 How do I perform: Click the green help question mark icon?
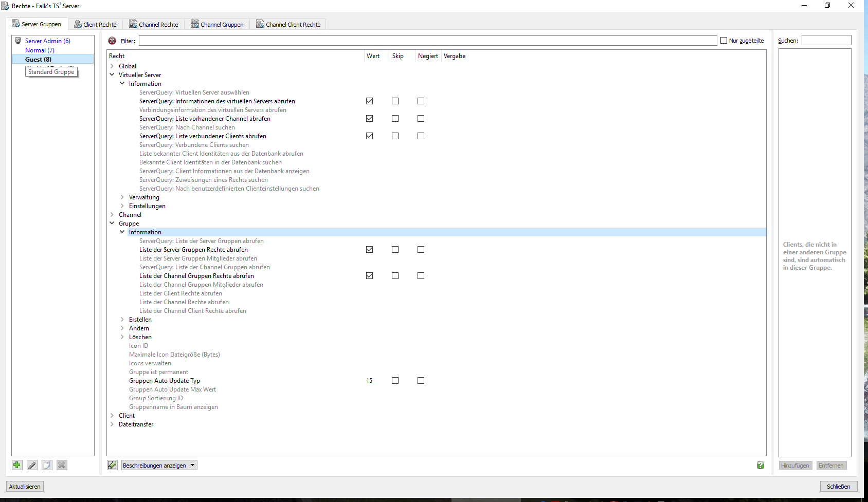(x=761, y=465)
